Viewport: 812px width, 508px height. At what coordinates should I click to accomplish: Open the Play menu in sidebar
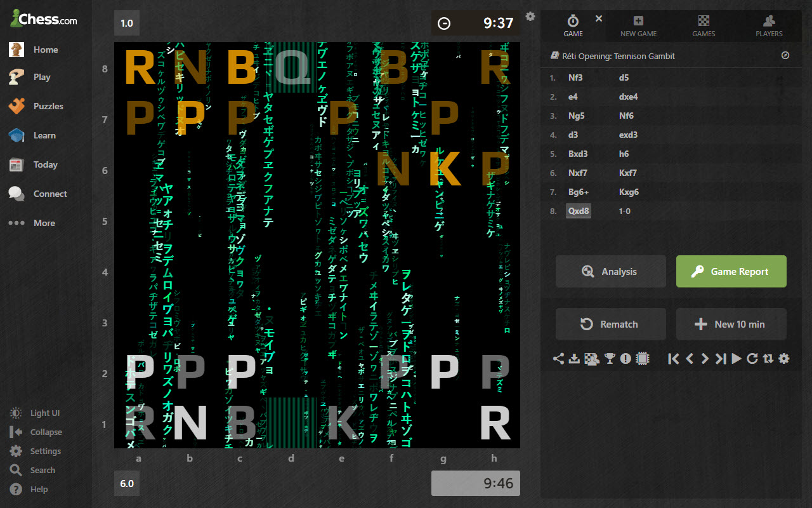42,77
